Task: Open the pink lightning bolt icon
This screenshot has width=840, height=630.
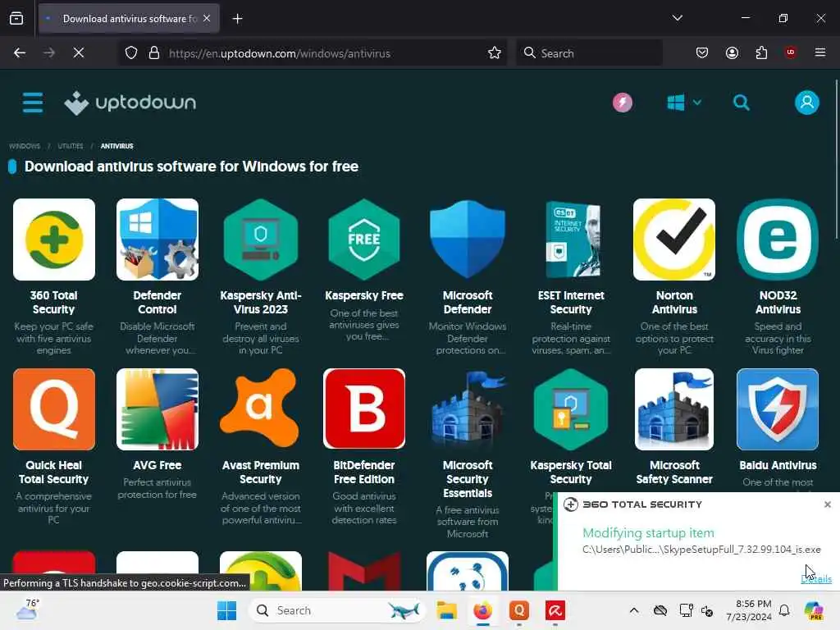Action: [622, 103]
